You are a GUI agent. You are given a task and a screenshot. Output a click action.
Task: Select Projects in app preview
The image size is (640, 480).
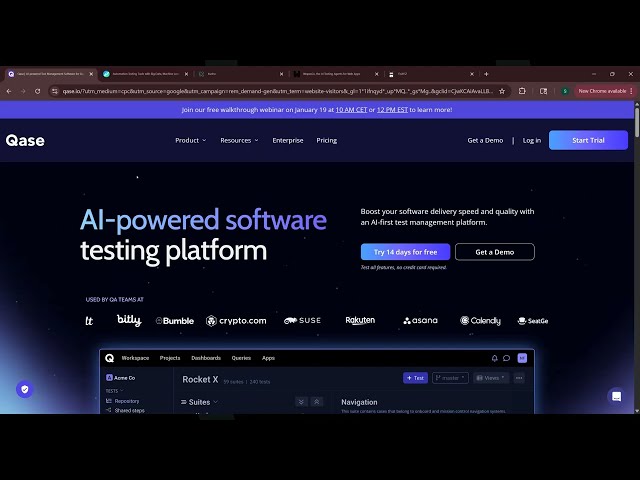pyautogui.click(x=170, y=358)
